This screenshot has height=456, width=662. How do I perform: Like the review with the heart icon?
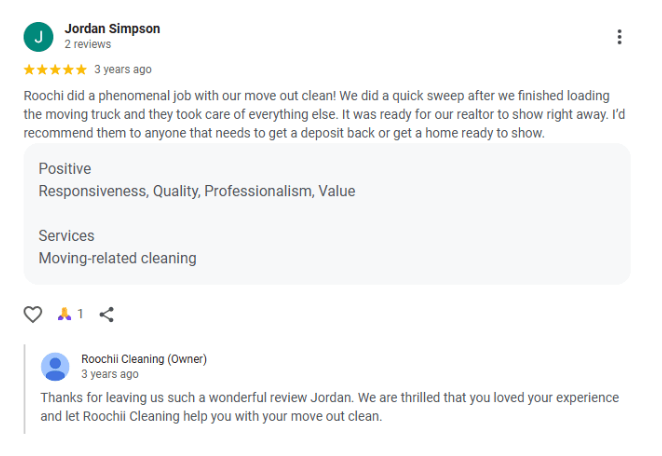pyautogui.click(x=33, y=314)
